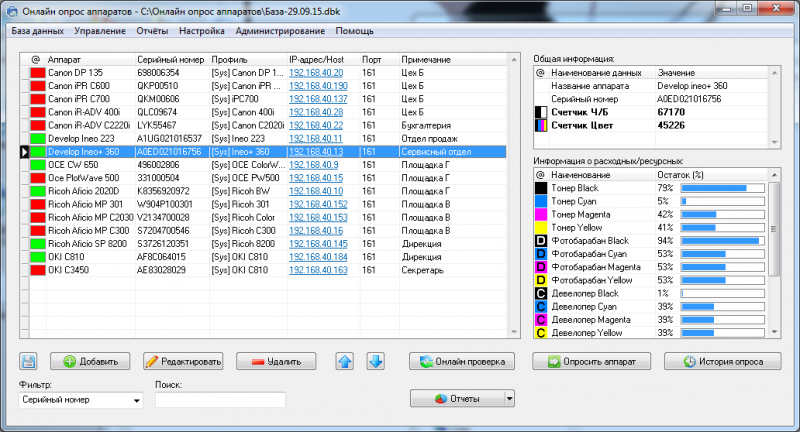800x432 pixels.
Task: Click the Остаток (%) column header
Action: point(711,175)
